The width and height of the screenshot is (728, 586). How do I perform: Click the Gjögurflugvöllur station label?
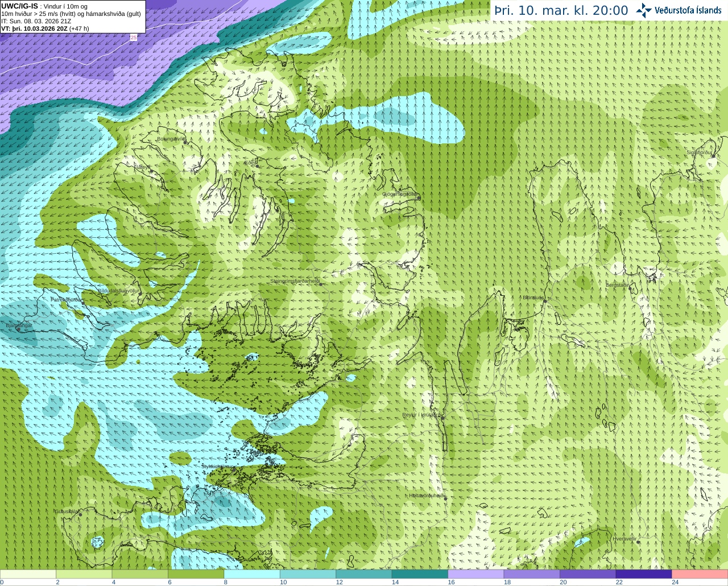pyautogui.click(x=400, y=194)
